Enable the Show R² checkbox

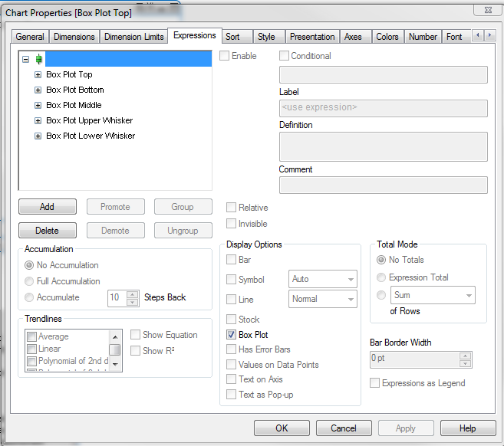pos(135,351)
